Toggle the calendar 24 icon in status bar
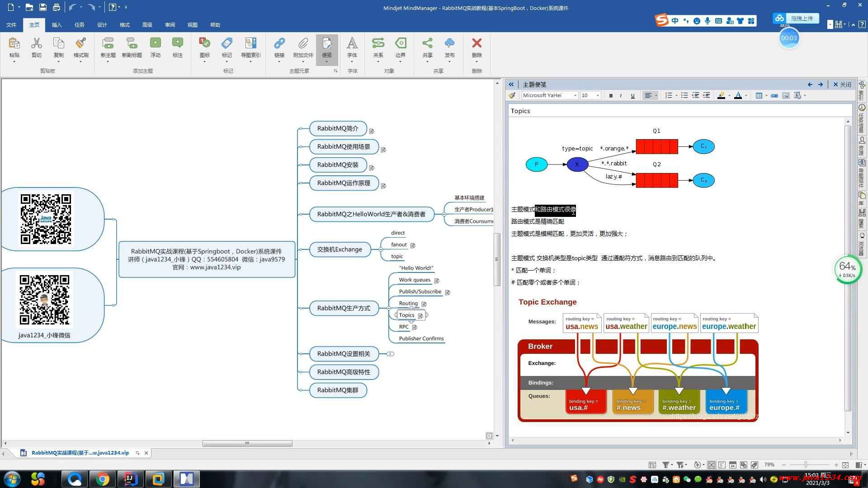Image resolution: width=868 pixels, height=488 pixels. click(732, 465)
